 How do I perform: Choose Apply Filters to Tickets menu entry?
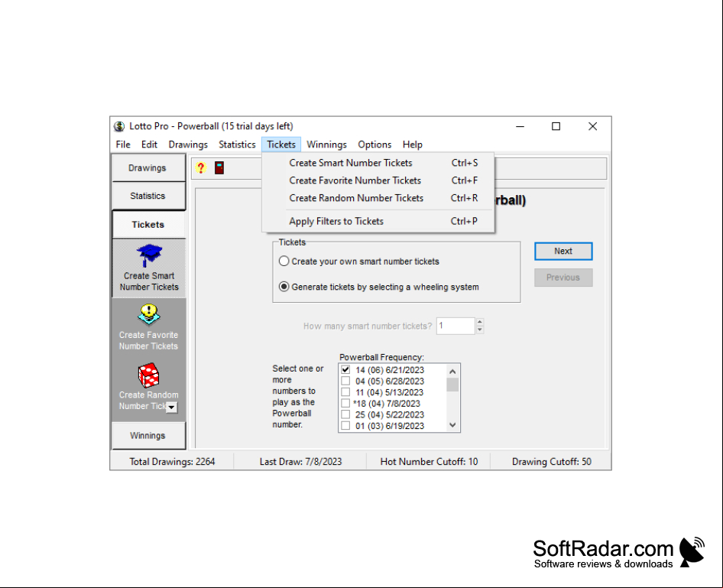(x=378, y=222)
